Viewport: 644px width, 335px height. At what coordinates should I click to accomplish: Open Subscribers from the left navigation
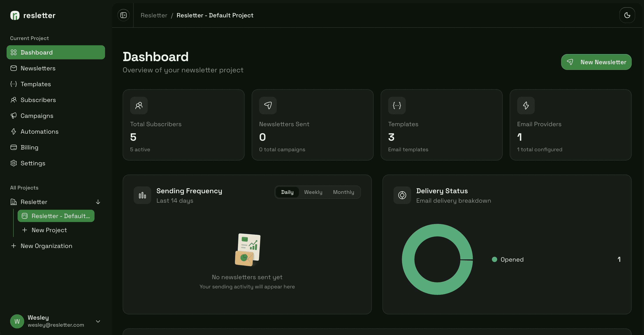coord(38,100)
